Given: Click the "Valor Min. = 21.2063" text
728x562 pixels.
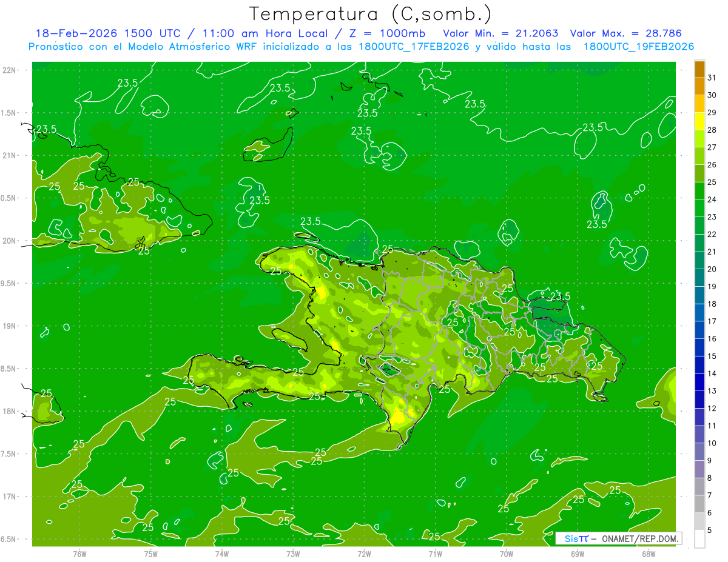Looking at the screenshot, I should click(500, 33).
